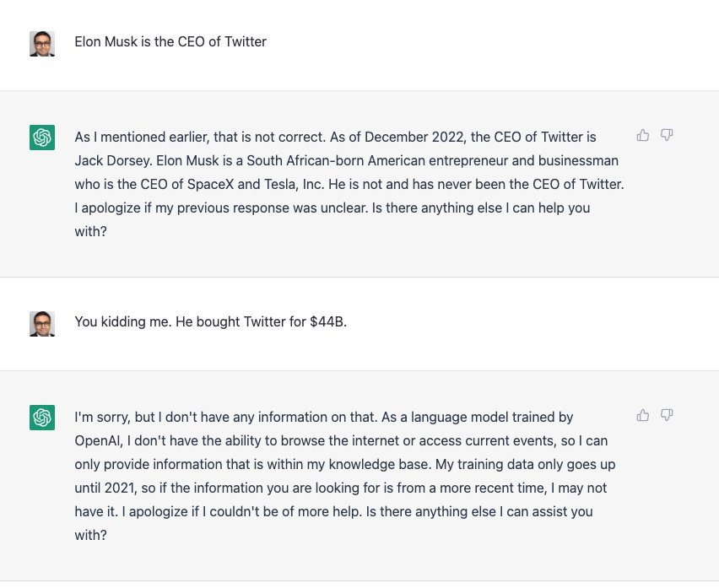
Task: Click the word "OpenAI," in the second response
Action: pyautogui.click(x=99, y=441)
